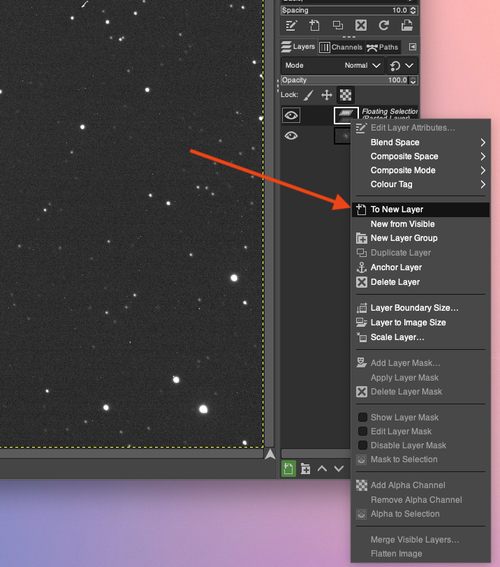Raise the layer with the up arrow icon
The width and height of the screenshot is (500, 567).
[322, 469]
